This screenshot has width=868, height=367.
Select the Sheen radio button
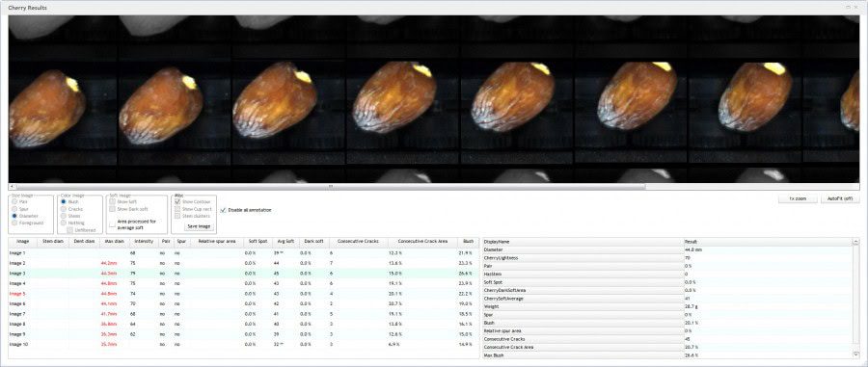click(x=64, y=216)
